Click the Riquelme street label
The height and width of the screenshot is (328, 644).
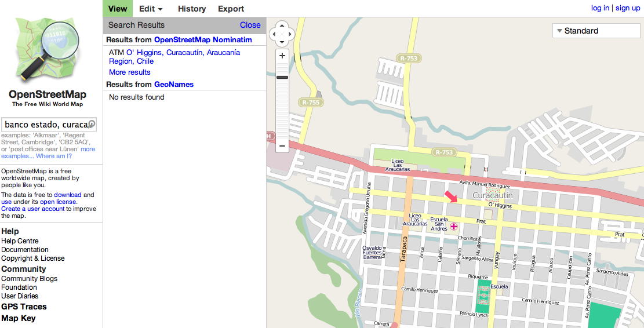(478, 277)
